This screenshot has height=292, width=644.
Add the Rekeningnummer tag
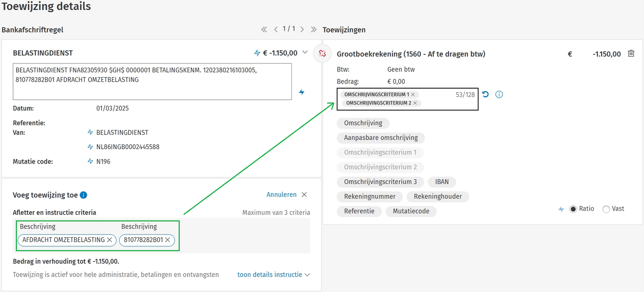point(370,196)
